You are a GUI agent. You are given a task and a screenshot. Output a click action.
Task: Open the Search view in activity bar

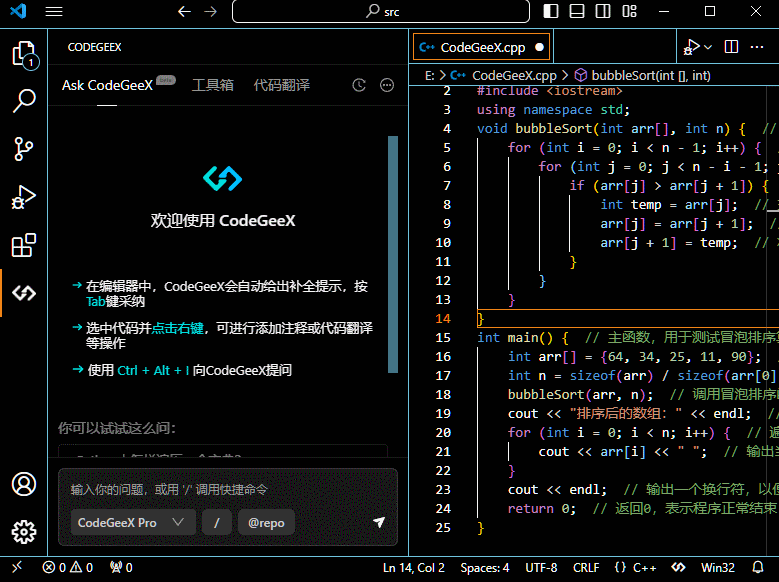(x=24, y=101)
